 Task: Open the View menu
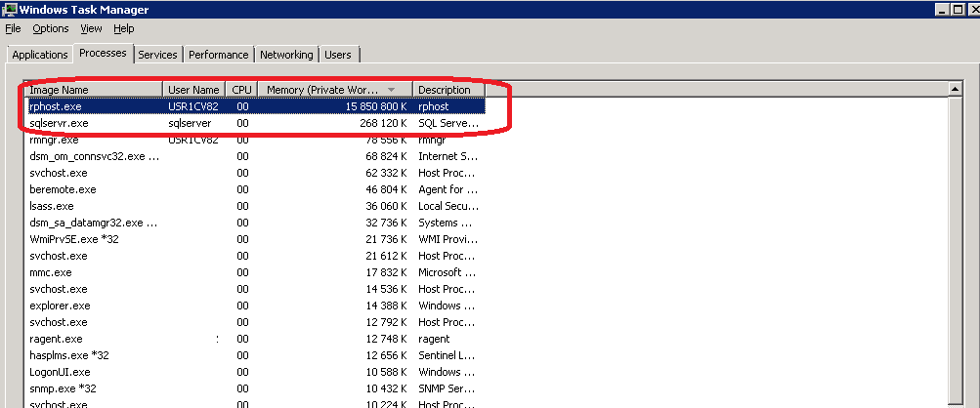point(91,28)
